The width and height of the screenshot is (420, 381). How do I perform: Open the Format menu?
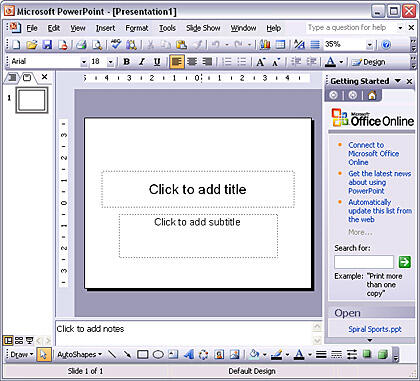click(137, 28)
